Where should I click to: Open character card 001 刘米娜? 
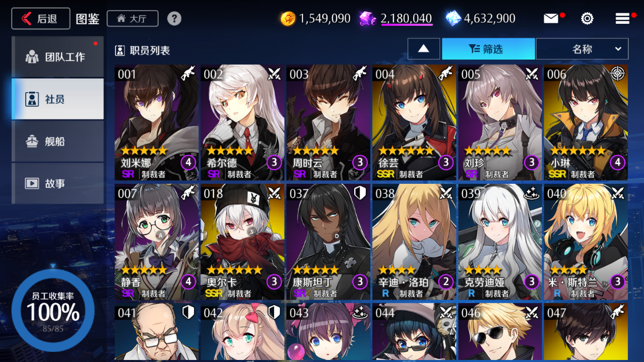pos(157,123)
